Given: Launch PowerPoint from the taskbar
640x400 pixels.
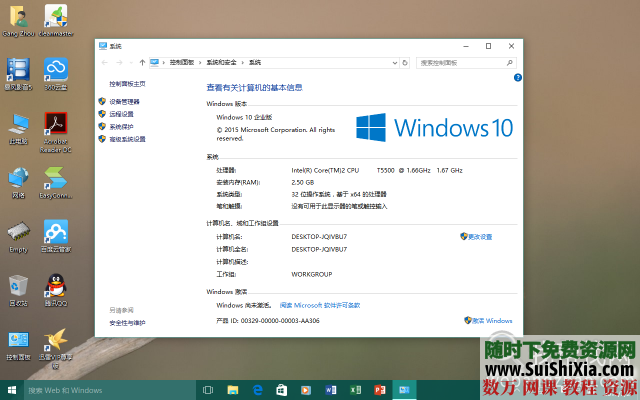Looking at the screenshot, I should [x=380, y=390].
